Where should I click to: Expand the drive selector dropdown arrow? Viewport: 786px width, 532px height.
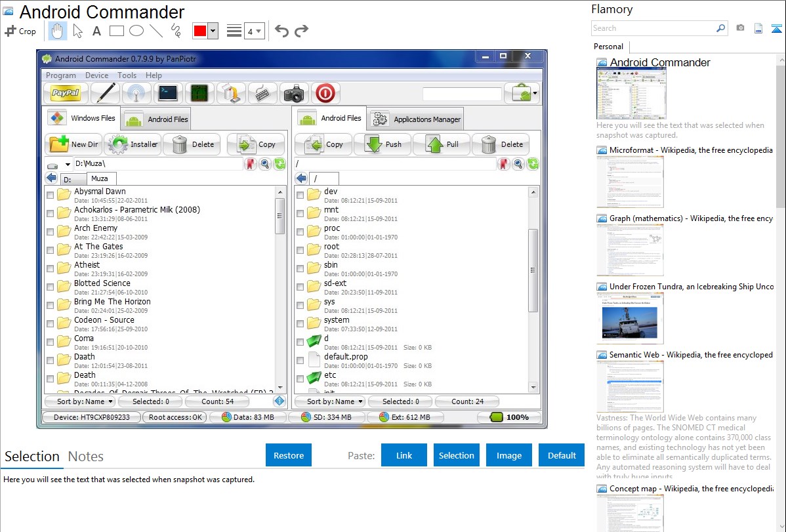tap(68, 164)
